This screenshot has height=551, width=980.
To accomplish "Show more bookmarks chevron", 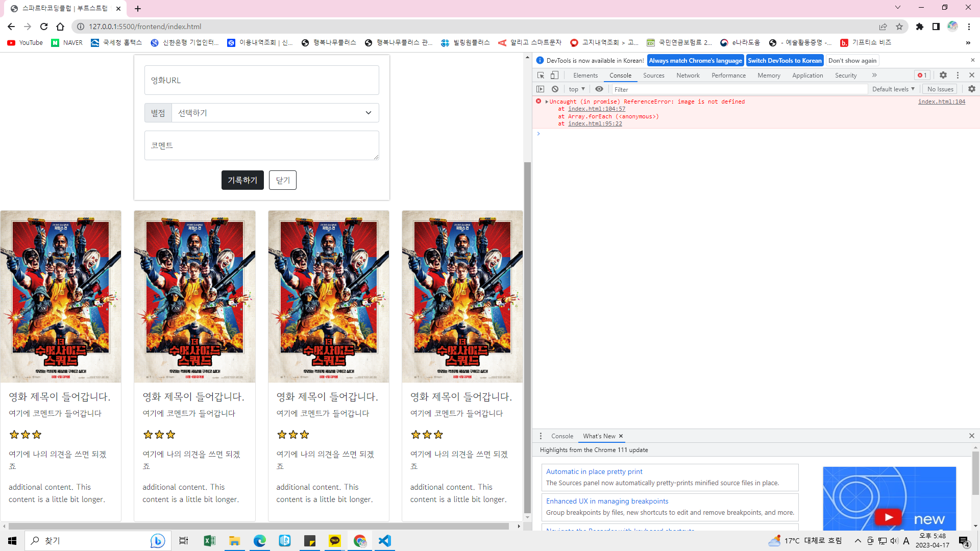I will click(968, 43).
